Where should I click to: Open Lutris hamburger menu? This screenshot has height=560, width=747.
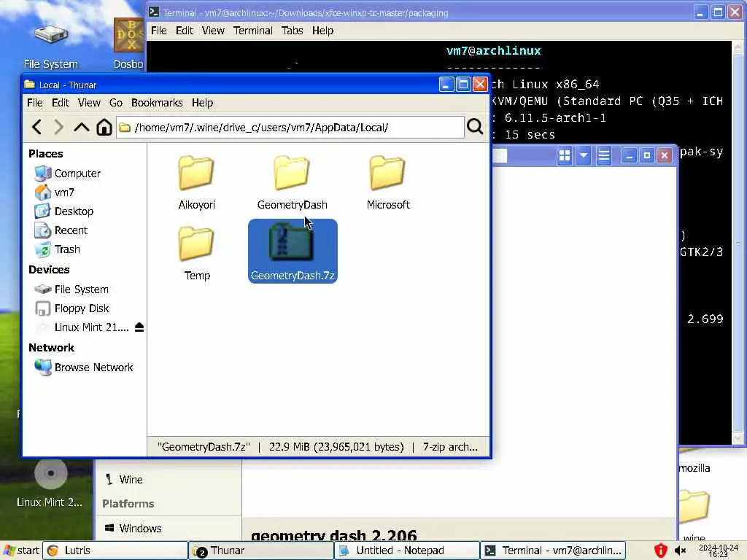coord(603,155)
